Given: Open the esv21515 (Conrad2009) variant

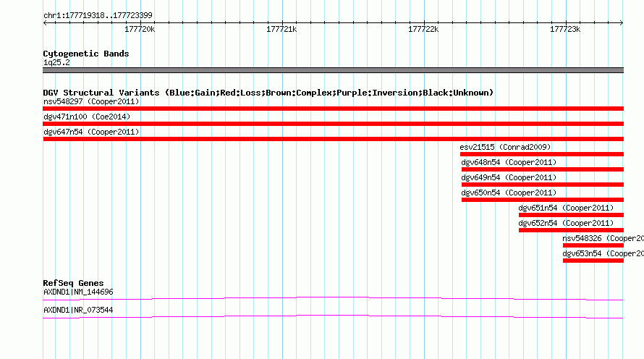Looking at the screenshot, I should [505, 147].
